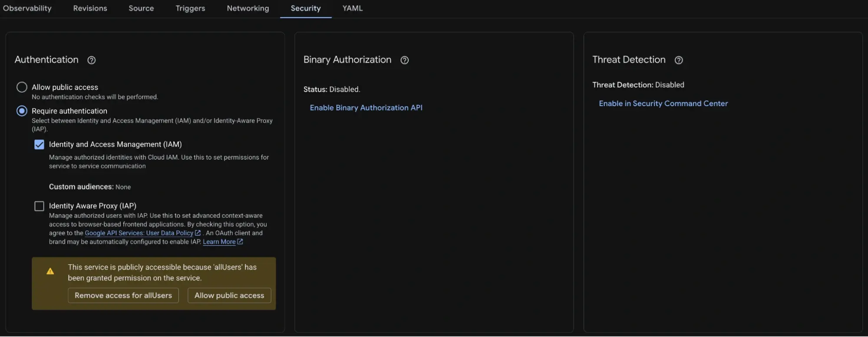Image resolution: width=868 pixels, height=337 pixels.
Task: Click external link icon beside User Data Policy
Action: [198, 233]
